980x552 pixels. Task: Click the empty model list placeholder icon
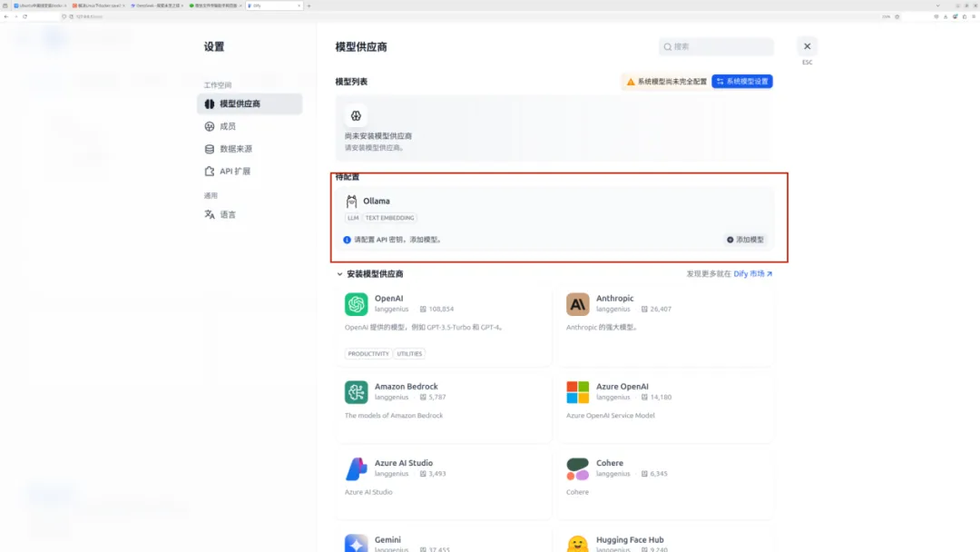coord(356,115)
